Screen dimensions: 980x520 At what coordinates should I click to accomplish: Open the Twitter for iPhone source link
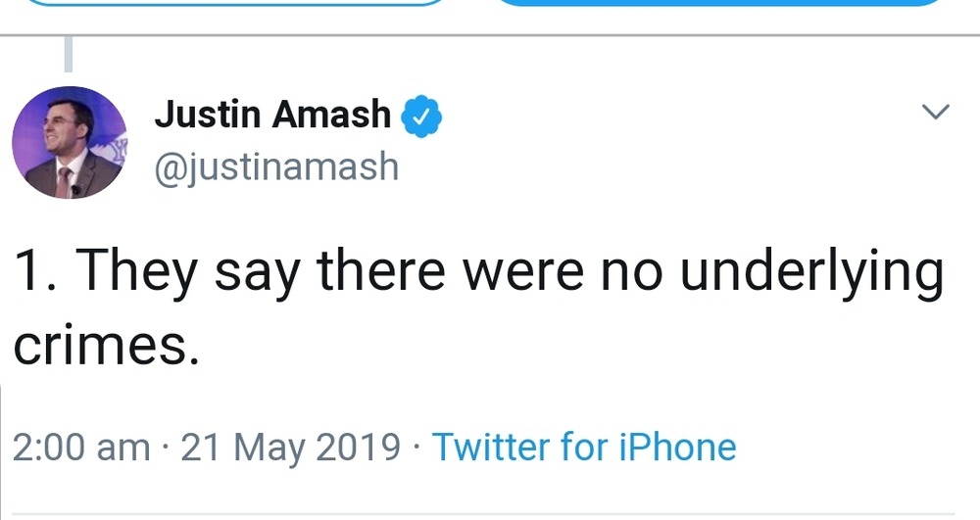click(x=584, y=447)
